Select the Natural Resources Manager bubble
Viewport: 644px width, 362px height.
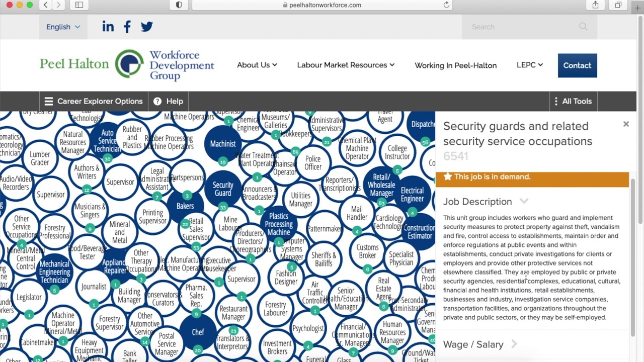[73, 142]
